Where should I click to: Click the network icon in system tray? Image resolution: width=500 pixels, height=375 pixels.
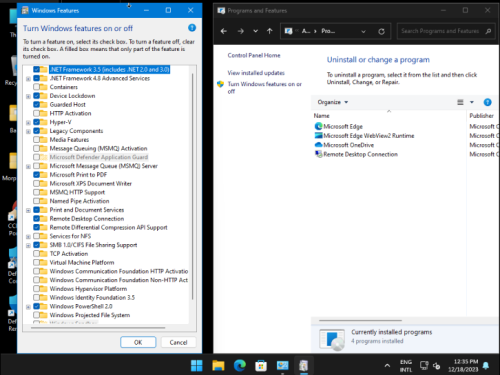[x=424, y=366]
